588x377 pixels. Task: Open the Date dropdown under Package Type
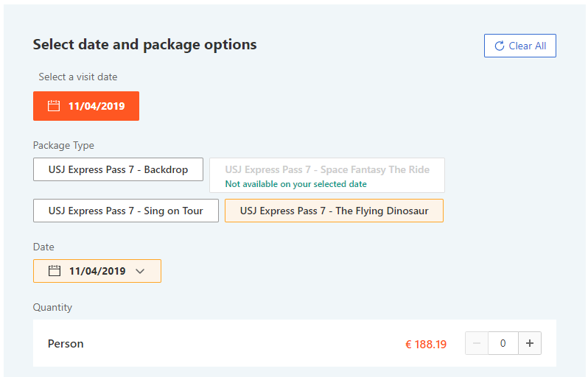click(97, 271)
